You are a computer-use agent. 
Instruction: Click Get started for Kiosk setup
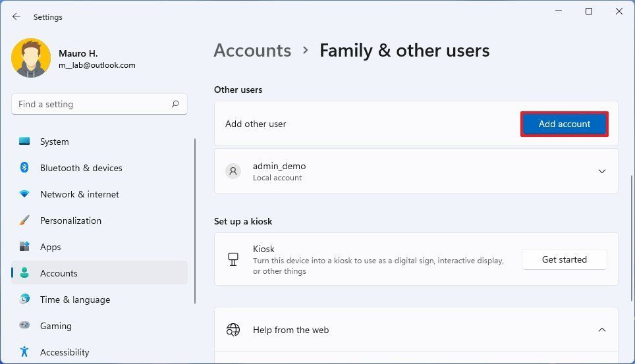click(564, 259)
